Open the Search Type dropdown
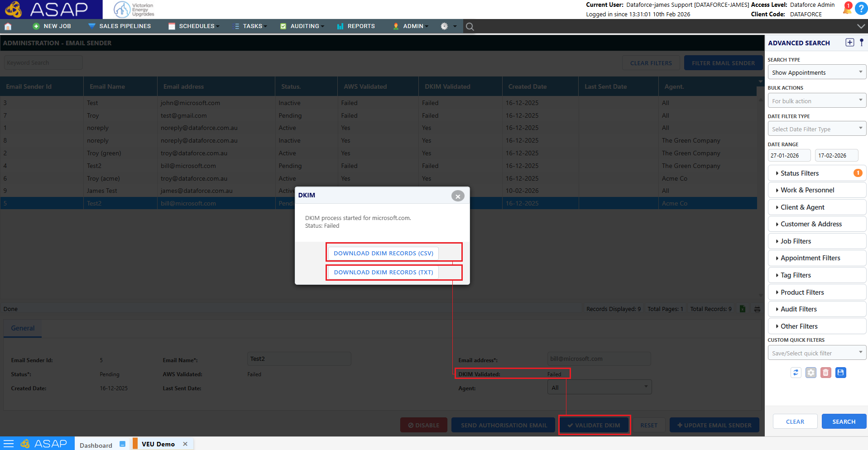The image size is (868, 450). tap(817, 72)
